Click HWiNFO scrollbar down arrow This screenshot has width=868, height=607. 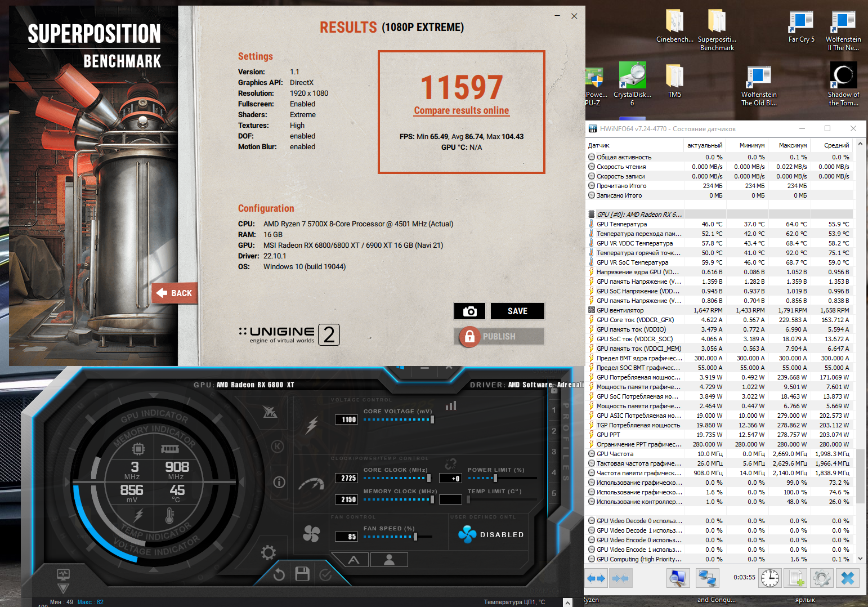tap(860, 559)
